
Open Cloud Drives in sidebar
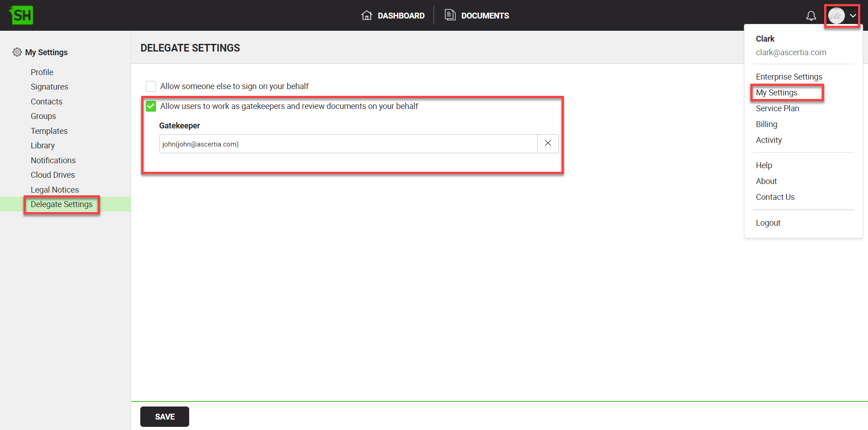tap(52, 175)
